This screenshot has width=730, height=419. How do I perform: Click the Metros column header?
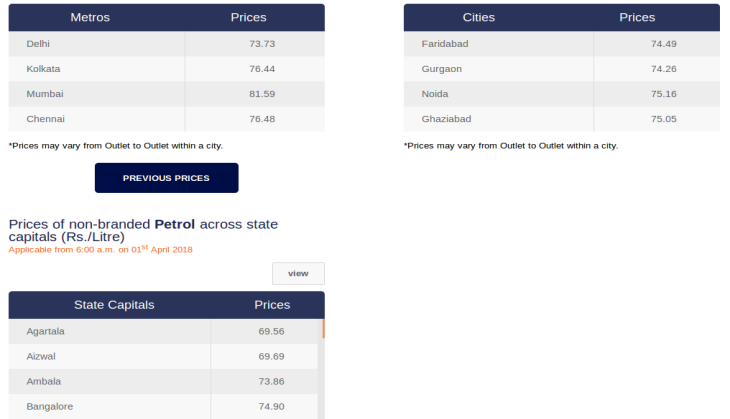click(x=90, y=17)
